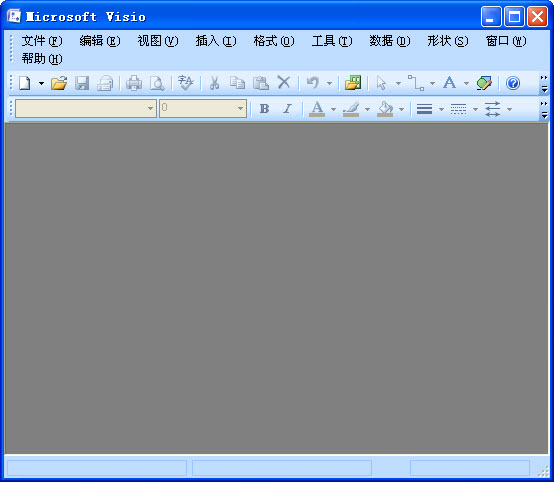The height and width of the screenshot is (482, 554).
Task: Click the Shapes stencil icon
Action: click(x=353, y=83)
